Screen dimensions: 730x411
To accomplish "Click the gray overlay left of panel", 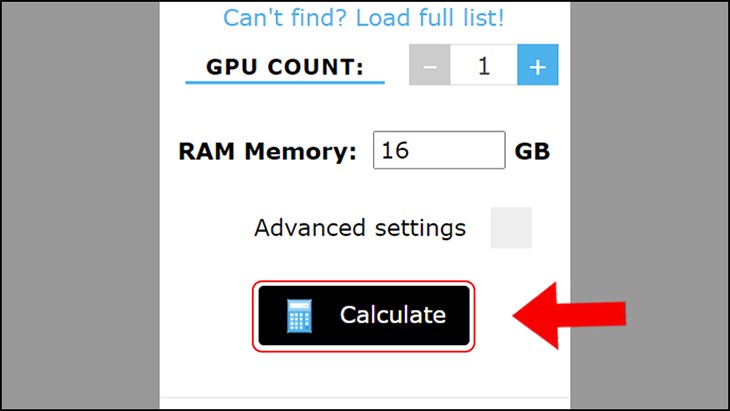I will pyautogui.click(x=80, y=205).
